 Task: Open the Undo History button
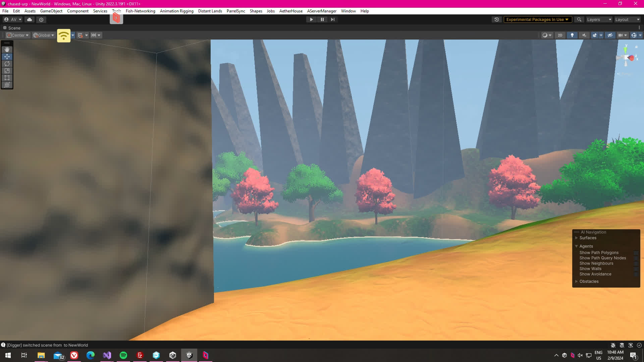(497, 19)
